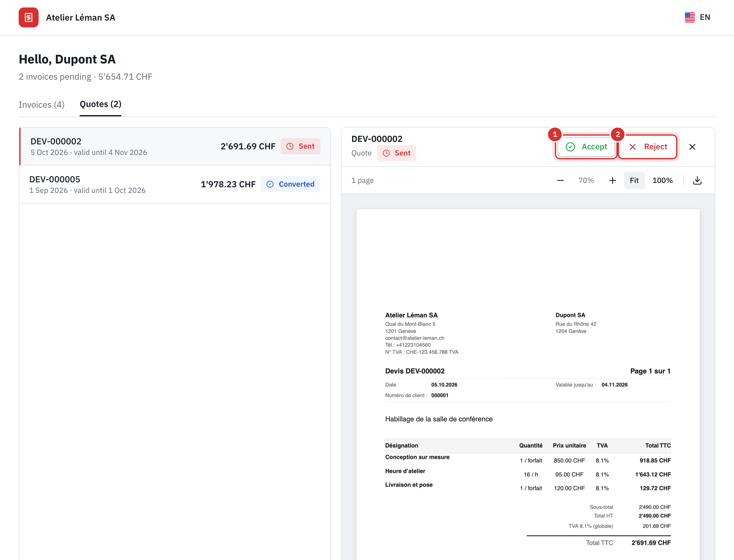Fit the document to the viewer
The height and width of the screenshot is (560, 734).
(x=634, y=180)
